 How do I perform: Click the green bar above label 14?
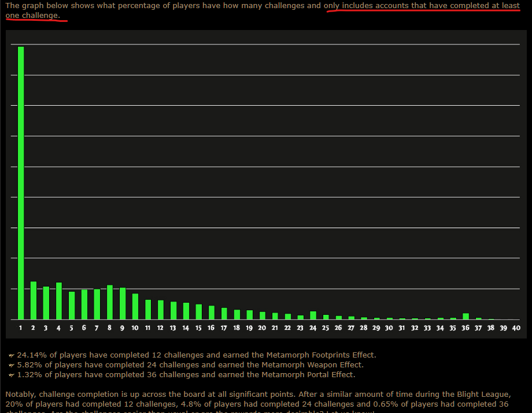[186, 311]
